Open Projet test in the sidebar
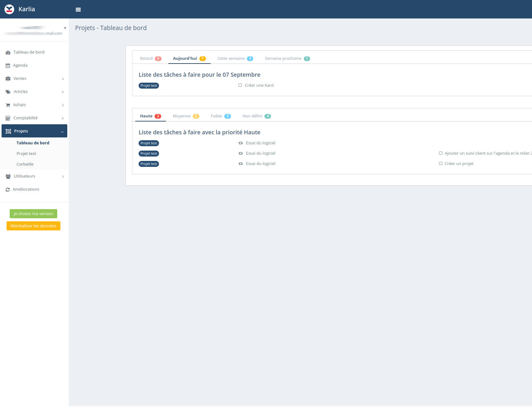Screen dimensions: 532x407 (x=26, y=153)
